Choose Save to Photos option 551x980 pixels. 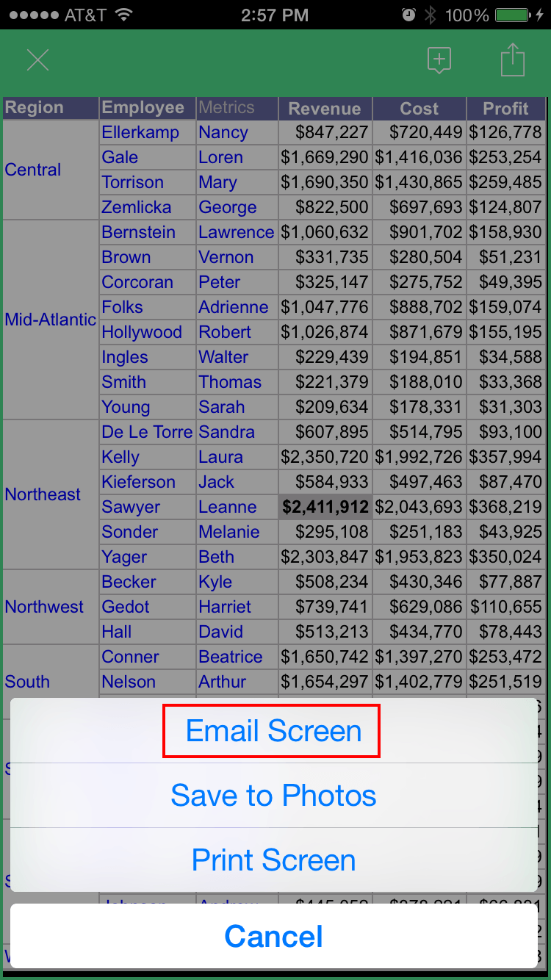(273, 796)
